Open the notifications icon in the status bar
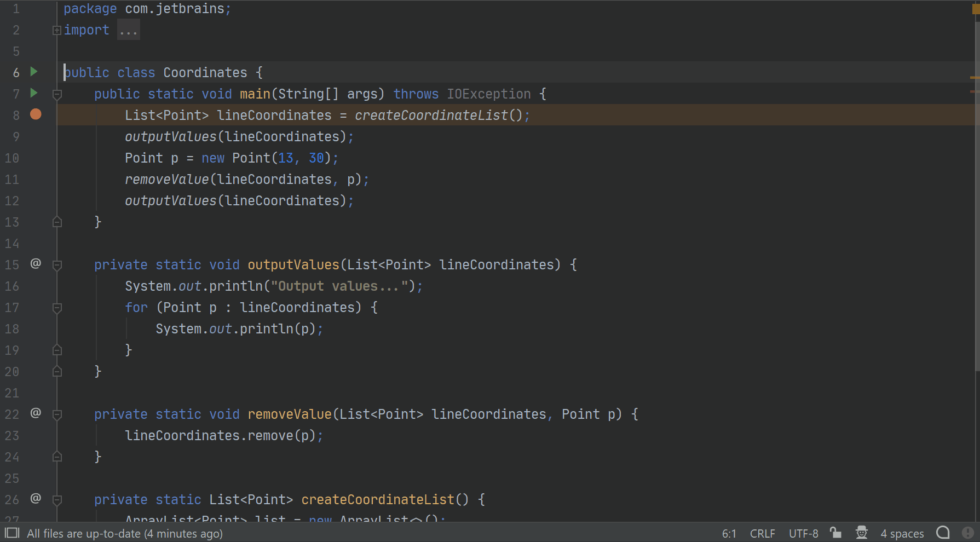 (967, 532)
